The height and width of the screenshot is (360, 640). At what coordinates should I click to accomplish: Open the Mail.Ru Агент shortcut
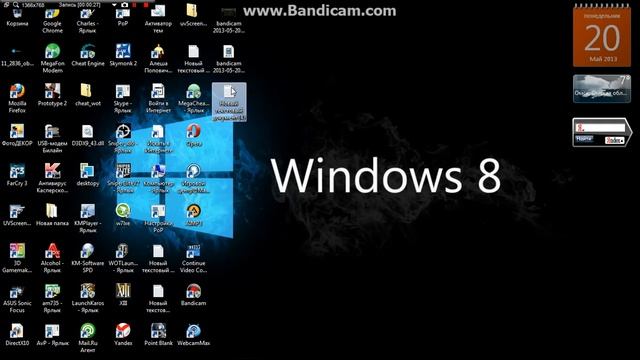tap(87, 338)
